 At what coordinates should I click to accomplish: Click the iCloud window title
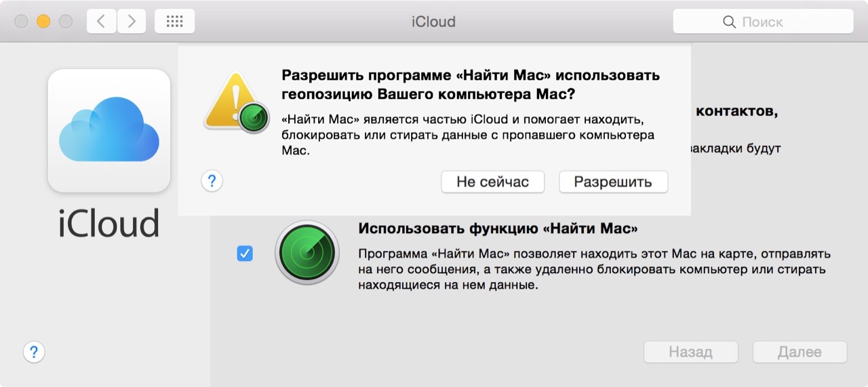(x=433, y=22)
